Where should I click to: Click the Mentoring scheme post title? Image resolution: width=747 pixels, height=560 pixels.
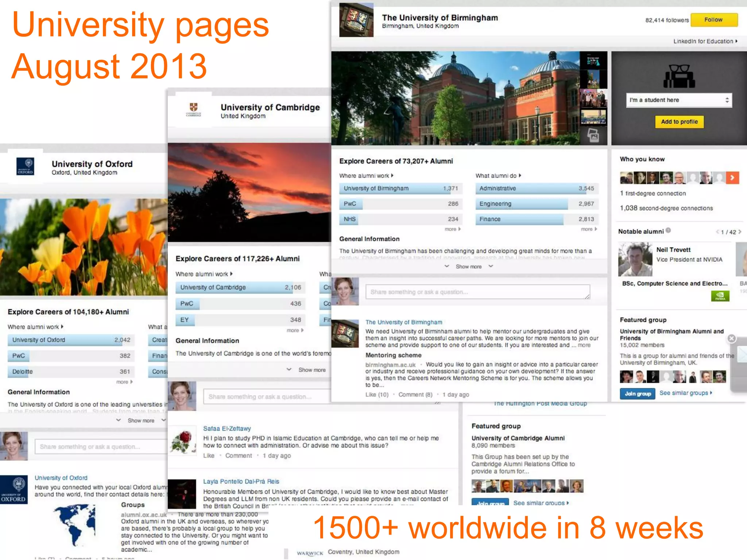(x=394, y=355)
